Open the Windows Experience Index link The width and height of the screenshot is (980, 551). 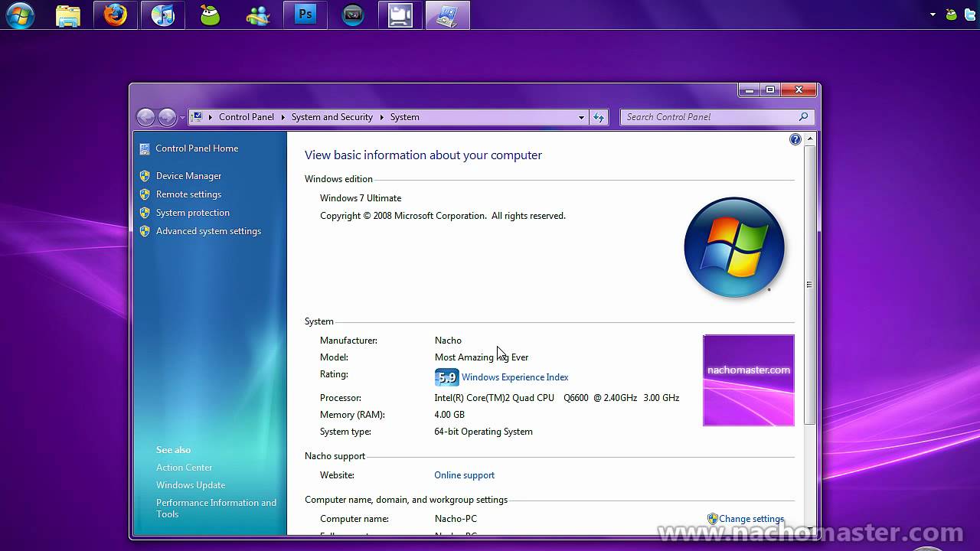point(514,377)
